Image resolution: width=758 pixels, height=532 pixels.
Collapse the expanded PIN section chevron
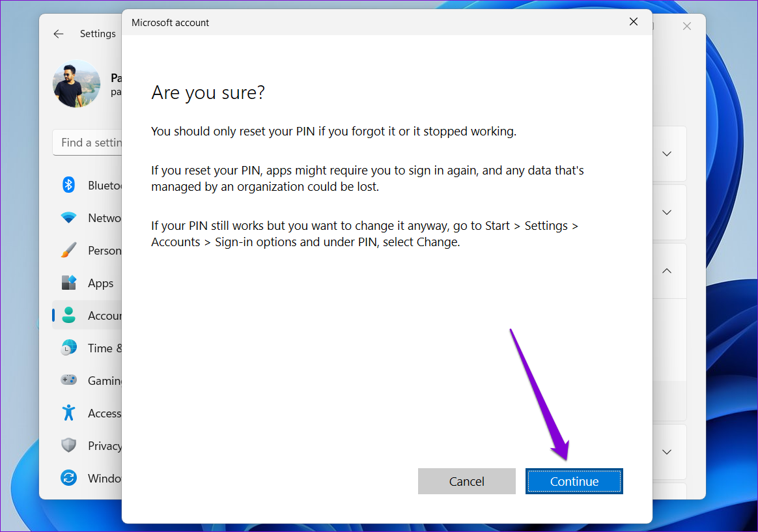click(x=667, y=271)
